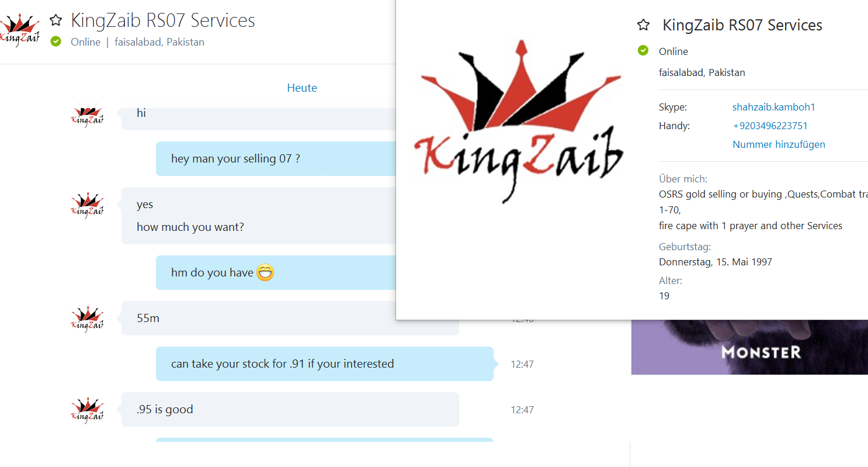868x467 pixels.
Task: Click sender avatar next to 'hi' message
Action: (87, 116)
